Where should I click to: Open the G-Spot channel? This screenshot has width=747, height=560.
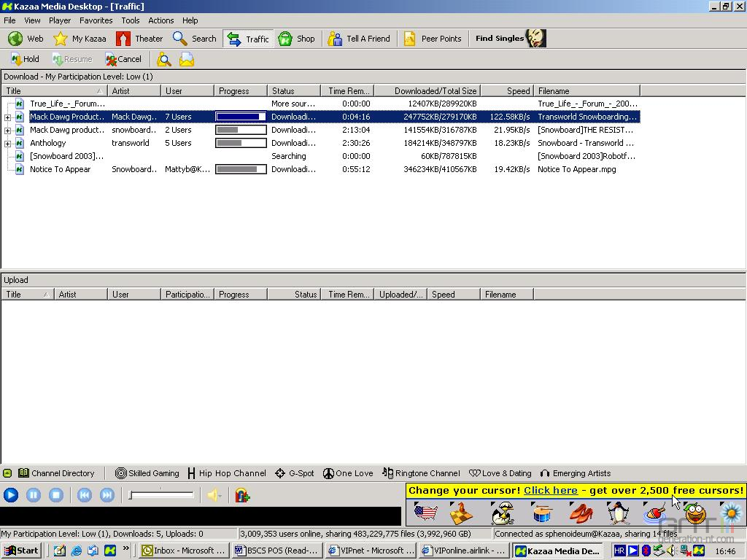pos(295,473)
